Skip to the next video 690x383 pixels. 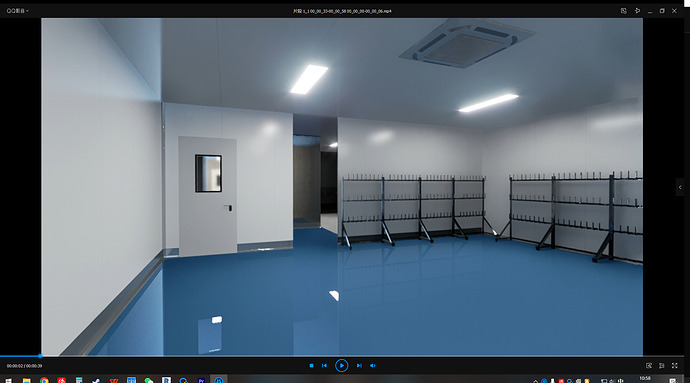(359, 365)
